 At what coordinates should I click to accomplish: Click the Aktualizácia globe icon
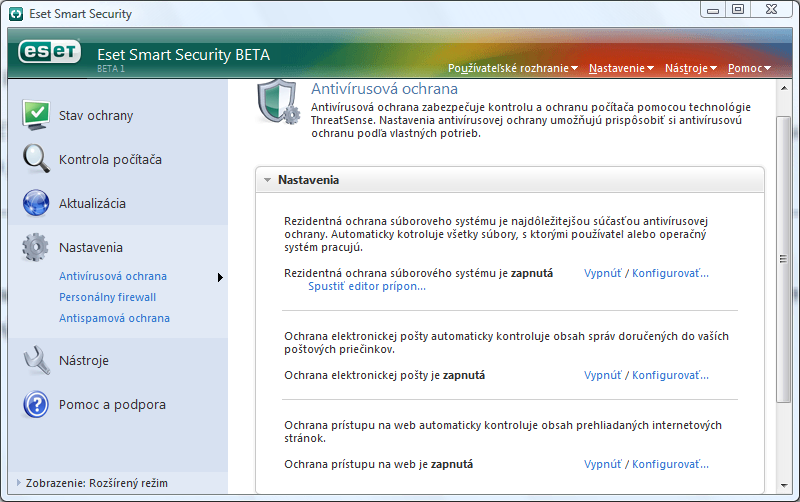(x=36, y=203)
